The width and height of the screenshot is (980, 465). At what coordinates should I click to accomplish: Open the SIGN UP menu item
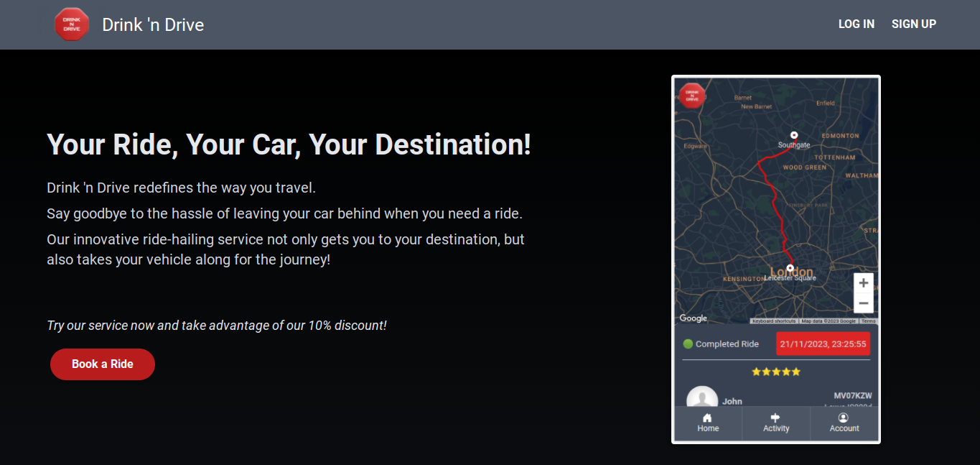click(x=914, y=24)
